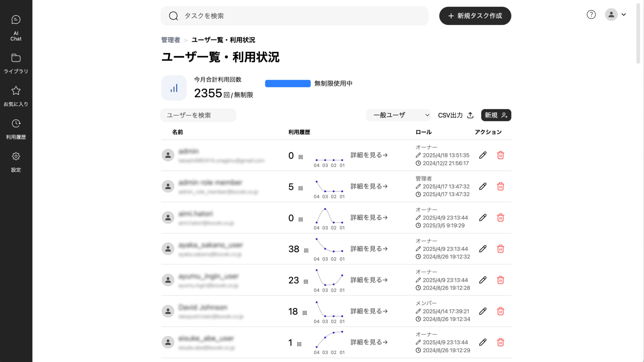Image resolution: width=644 pixels, height=362 pixels.
Task: Open the 一般ユーザ role filter dropdown
Action: point(398,115)
